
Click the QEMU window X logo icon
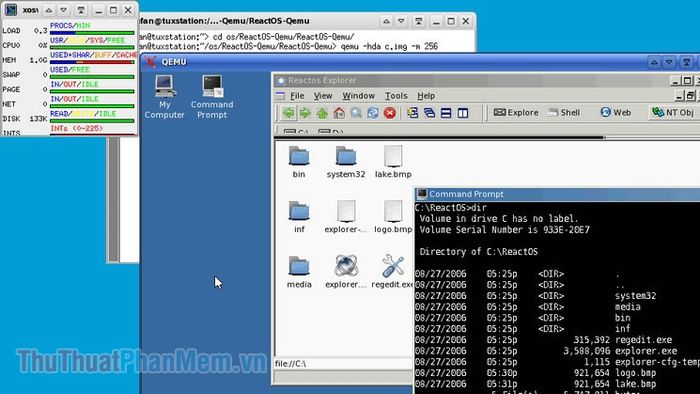coord(151,62)
